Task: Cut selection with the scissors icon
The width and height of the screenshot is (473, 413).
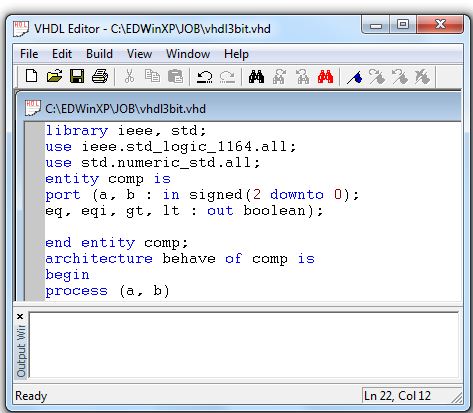Action: coord(129,76)
